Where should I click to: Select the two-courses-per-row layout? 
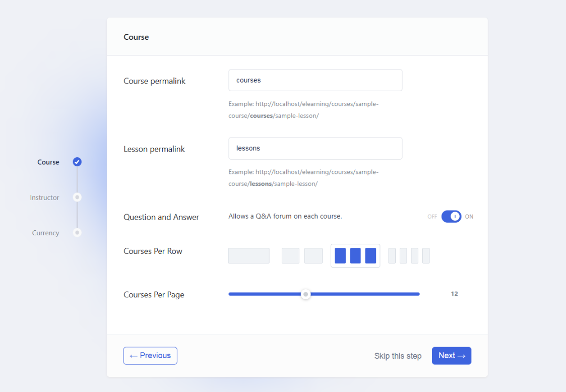(x=302, y=255)
